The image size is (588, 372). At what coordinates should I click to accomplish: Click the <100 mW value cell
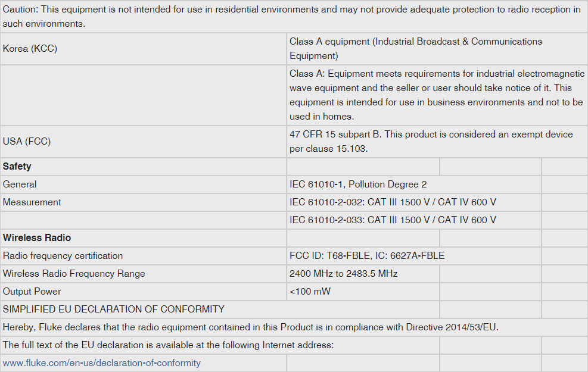(310, 292)
